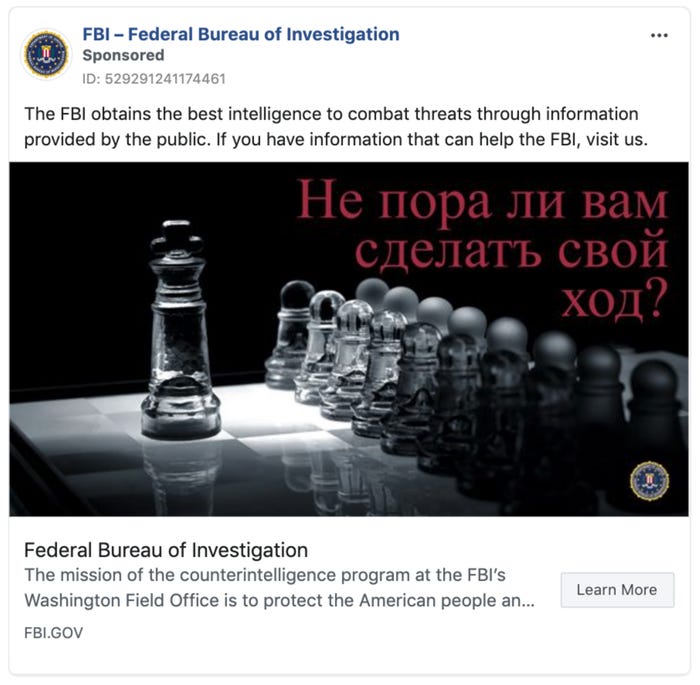Open the Federal Bureau of Investigation ad headline
The image size is (700, 685).
click(x=166, y=550)
